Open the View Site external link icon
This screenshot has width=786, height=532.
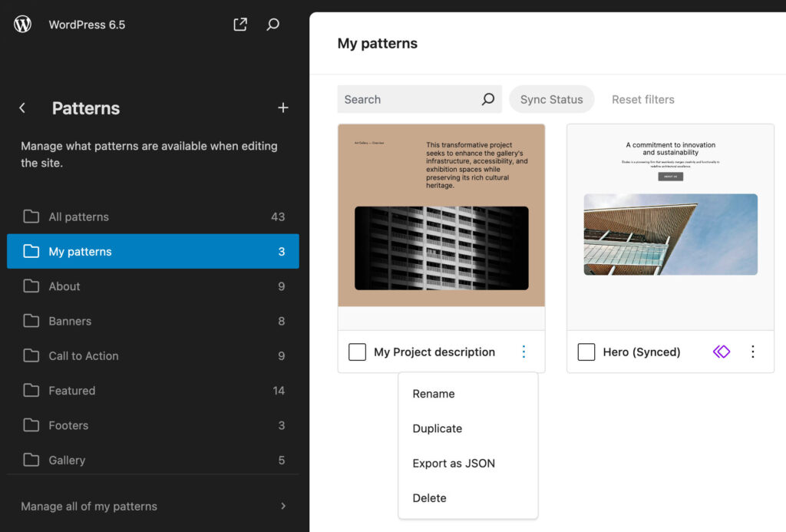point(239,24)
